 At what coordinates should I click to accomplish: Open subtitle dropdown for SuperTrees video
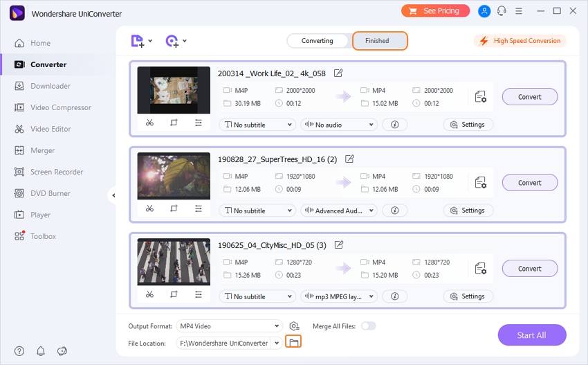point(257,211)
